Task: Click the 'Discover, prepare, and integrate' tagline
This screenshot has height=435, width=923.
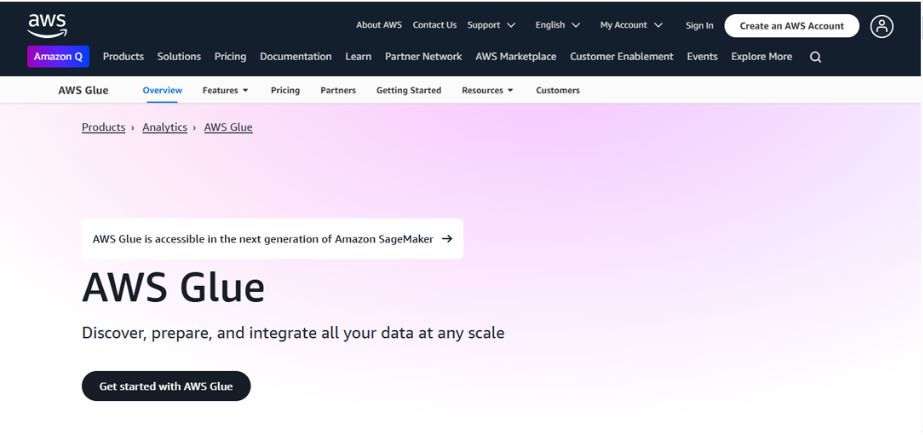Action: pos(293,333)
